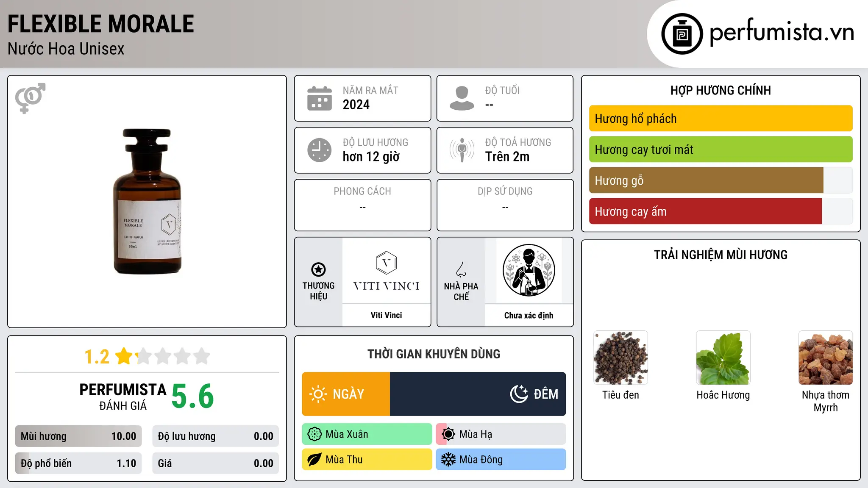868x488 pixels.
Task: Click the Tiêu đen note name
Action: click(x=620, y=395)
